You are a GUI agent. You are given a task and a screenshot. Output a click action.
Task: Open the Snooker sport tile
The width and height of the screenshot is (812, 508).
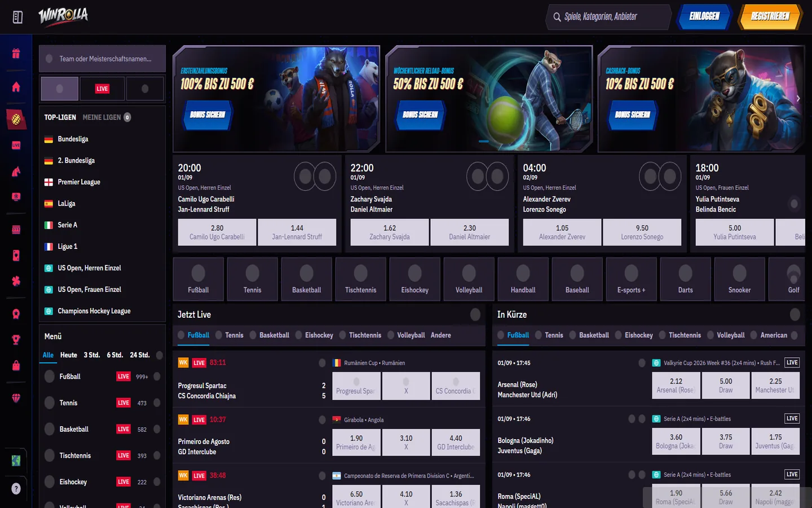(x=739, y=278)
